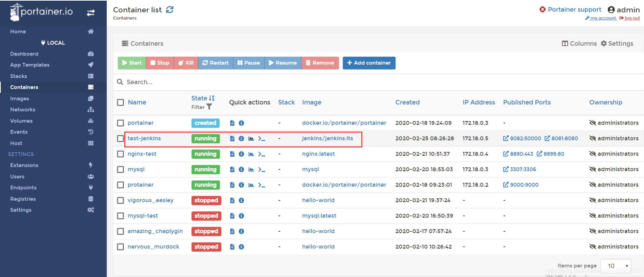Image resolution: width=644 pixels, height=277 pixels.
Task: Open inspect icon for test-jenkins
Action: (241, 138)
